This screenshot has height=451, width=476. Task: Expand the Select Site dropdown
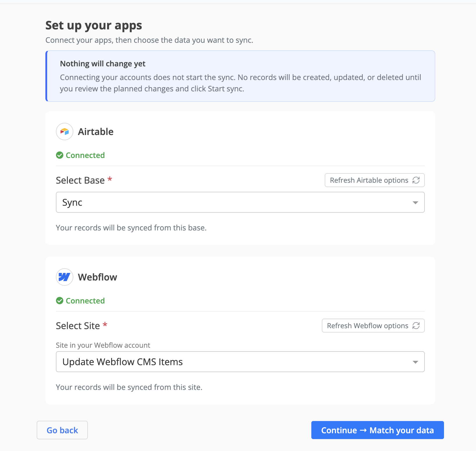240,362
